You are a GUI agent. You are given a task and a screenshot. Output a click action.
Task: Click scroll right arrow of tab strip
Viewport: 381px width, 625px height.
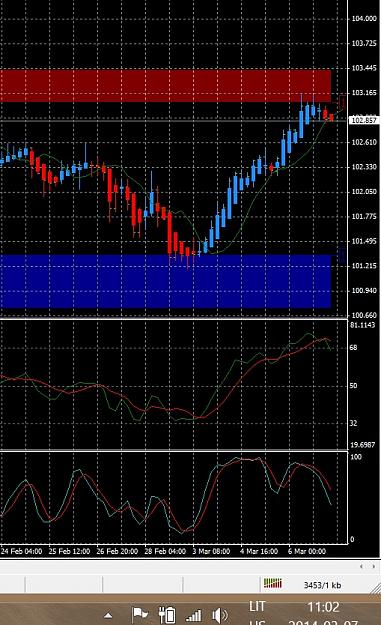tap(373, 566)
